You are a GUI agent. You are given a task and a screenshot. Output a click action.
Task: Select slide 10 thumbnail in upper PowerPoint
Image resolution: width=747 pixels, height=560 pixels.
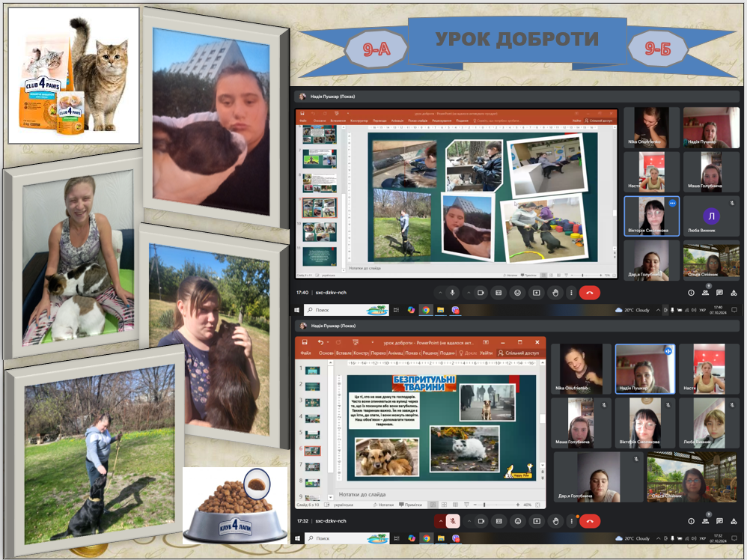pyautogui.click(x=319, y=232)
